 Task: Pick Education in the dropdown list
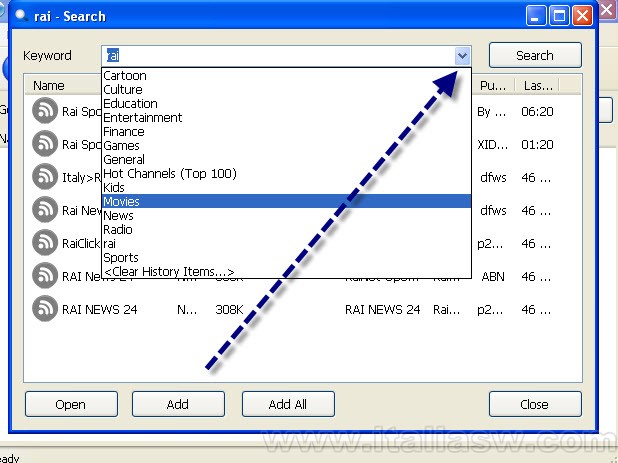click(x=286, y=104)
